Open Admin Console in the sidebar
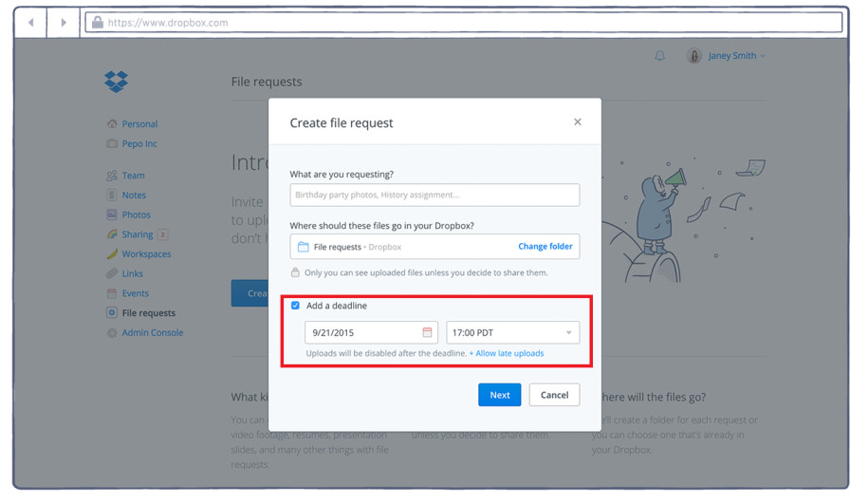The width and height of the screenshot is (868, 504). click(152, 332)
